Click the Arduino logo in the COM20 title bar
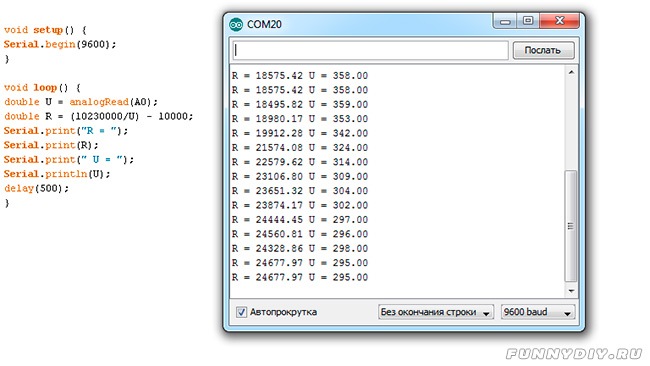650x366 pixels. tap(236, 24)
